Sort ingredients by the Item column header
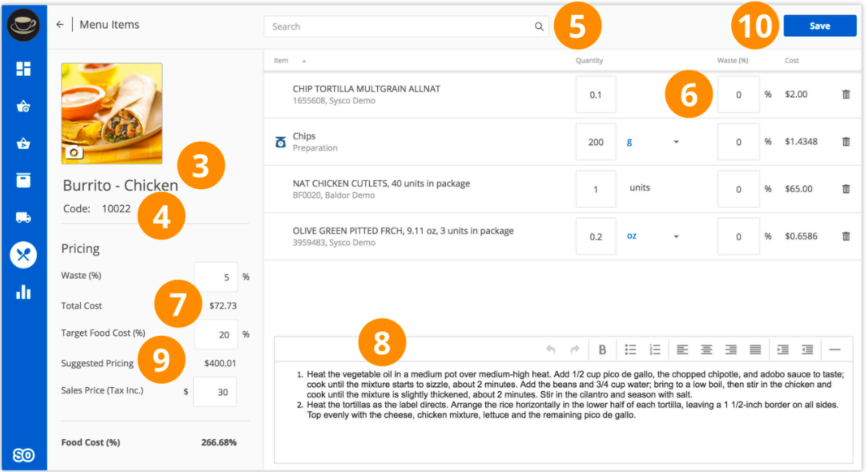 click(281, 61)
